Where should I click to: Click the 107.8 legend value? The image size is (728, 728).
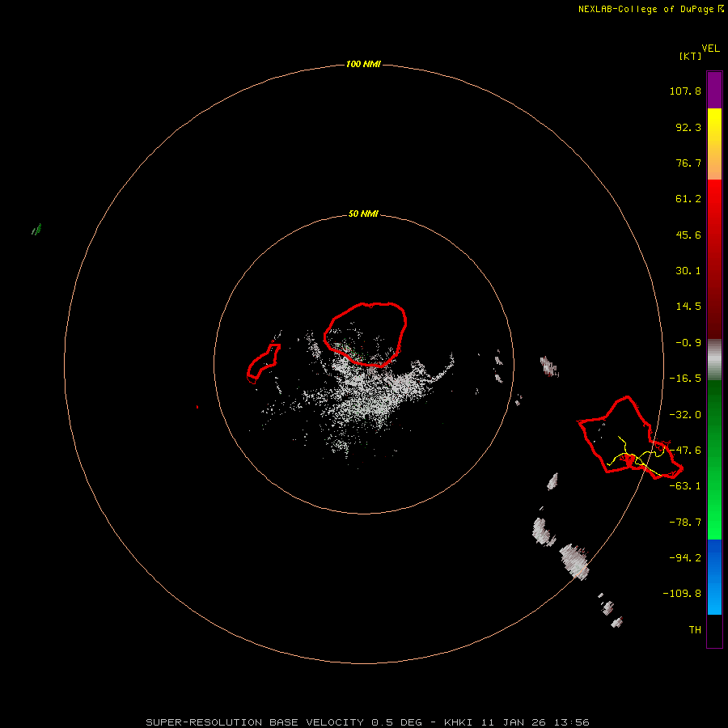685,91
